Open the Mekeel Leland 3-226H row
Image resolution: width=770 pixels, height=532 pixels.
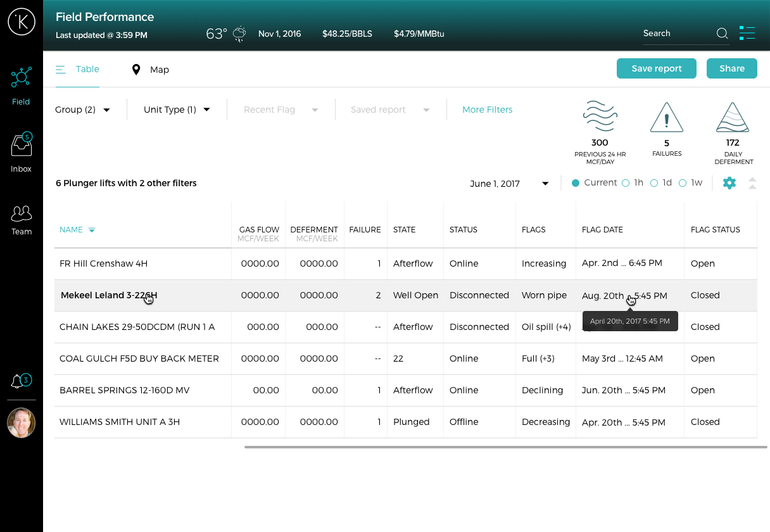(406, 295)
